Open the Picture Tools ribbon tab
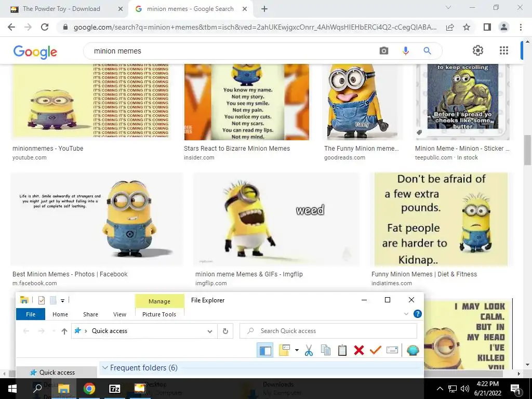532x399 pixels. coord(159,314)
